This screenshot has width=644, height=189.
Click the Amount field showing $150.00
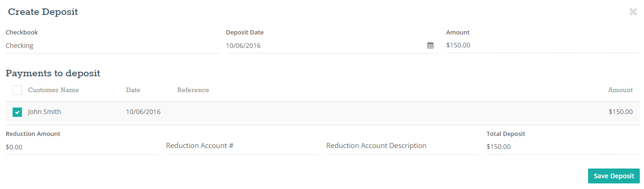(x=543, y=46)
